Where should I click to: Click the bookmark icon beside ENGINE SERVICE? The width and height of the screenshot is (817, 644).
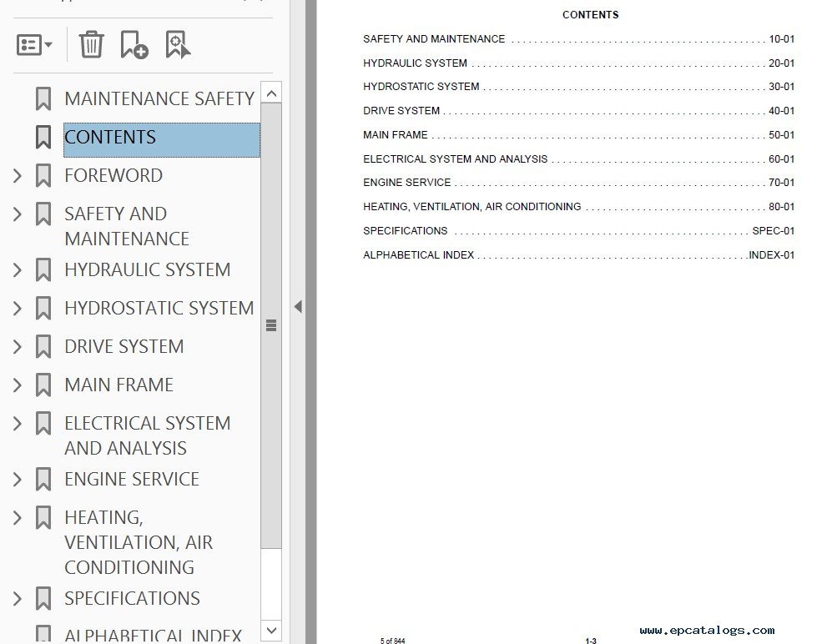43,479
